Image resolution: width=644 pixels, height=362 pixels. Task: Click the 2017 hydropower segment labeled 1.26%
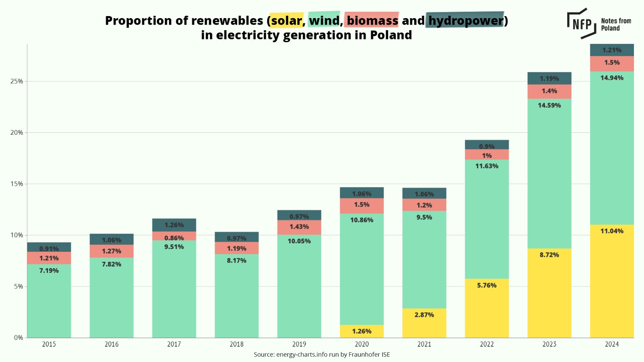point(174,225)
